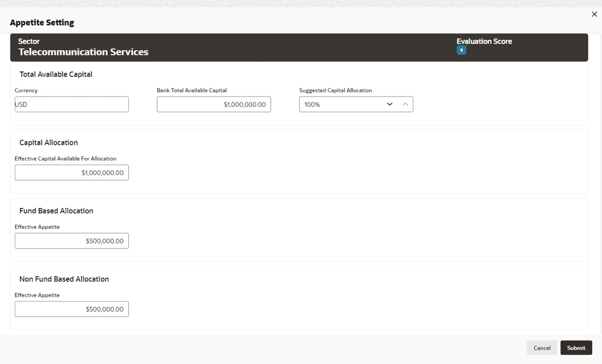Close the Appetite Setting dialog
The image size is (602, 364).
(x=594, y=14)
